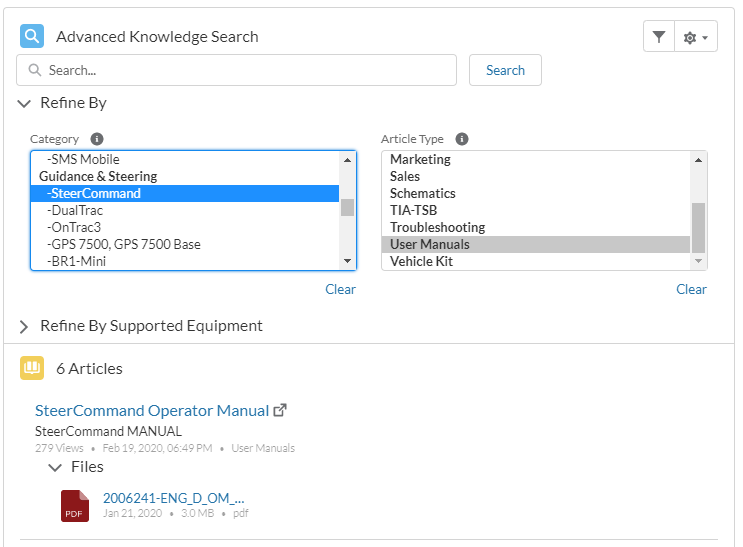
Task: Select -OnTrac3 category option
Action: (185, 228)
